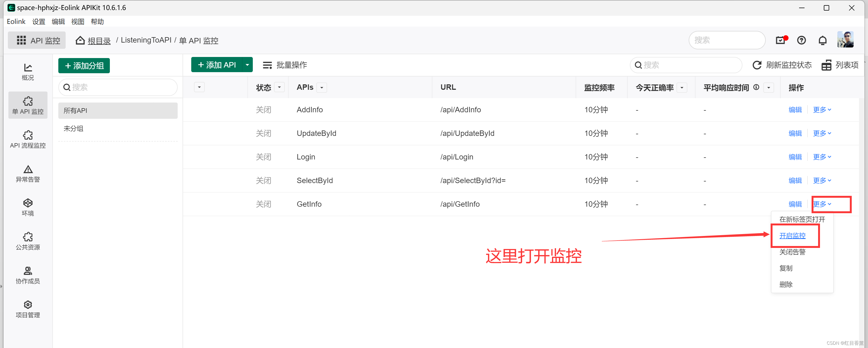Open select-all checkbox dropdown in table header

(x=199, y=87)
